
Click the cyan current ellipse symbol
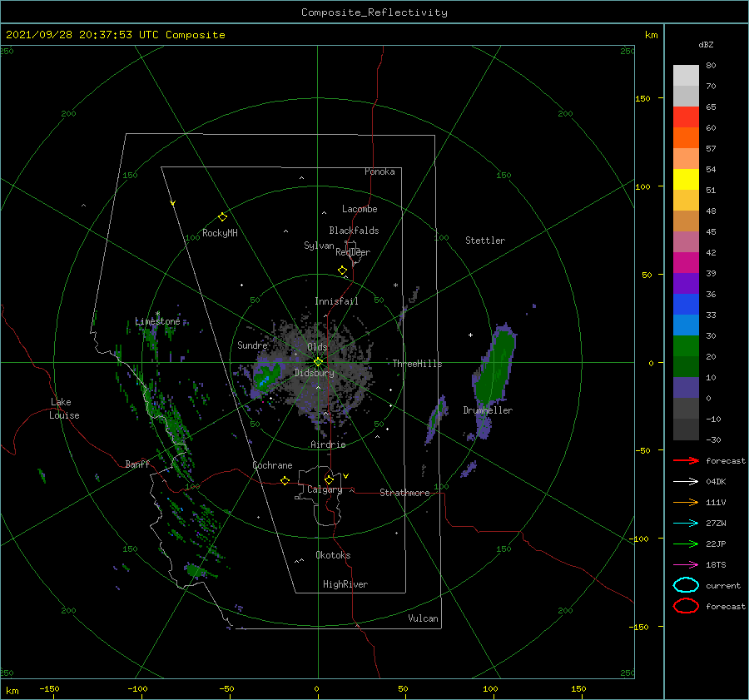coord(686,585)
